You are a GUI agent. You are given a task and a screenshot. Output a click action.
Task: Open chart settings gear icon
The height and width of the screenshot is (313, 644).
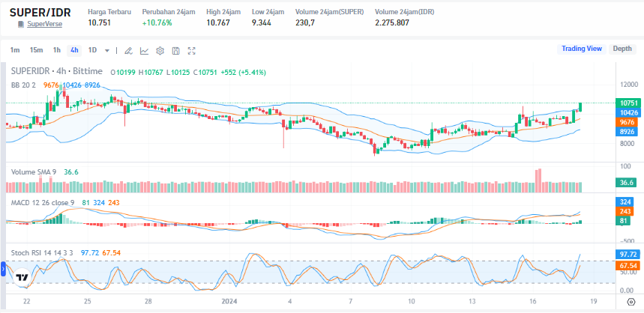coord(160,51)
